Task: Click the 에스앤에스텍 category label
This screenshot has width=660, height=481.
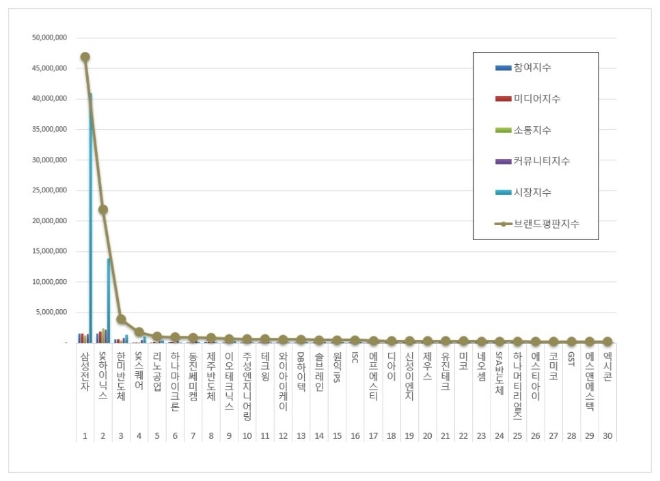Action: pos(589,380)
